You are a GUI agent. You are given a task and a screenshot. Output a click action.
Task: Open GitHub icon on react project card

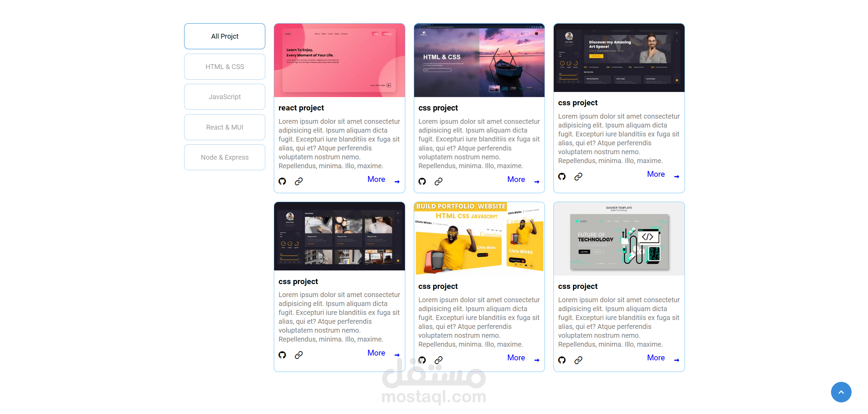click(x=282, y=181)
